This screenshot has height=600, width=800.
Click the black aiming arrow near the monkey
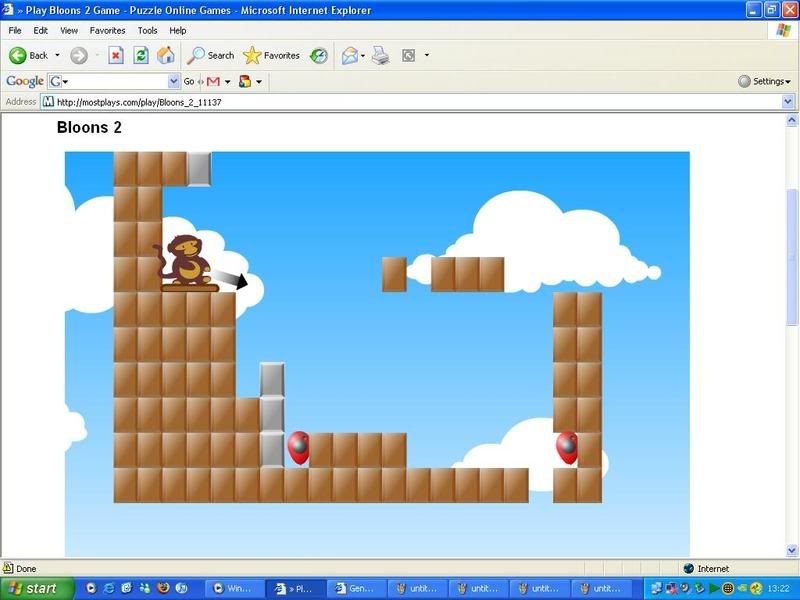[231, 280]
